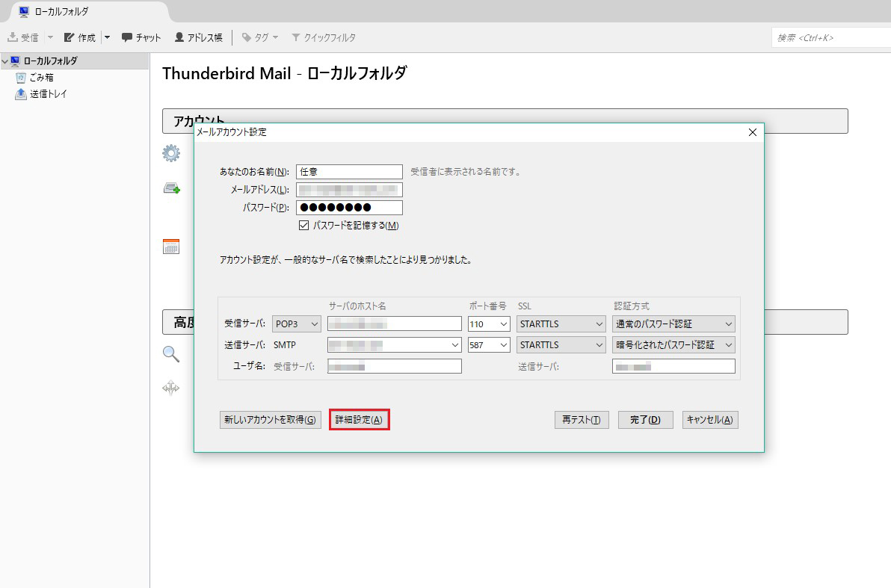
Task: Switch to the ローカルフォルダ tab
Action: point(90,11)
